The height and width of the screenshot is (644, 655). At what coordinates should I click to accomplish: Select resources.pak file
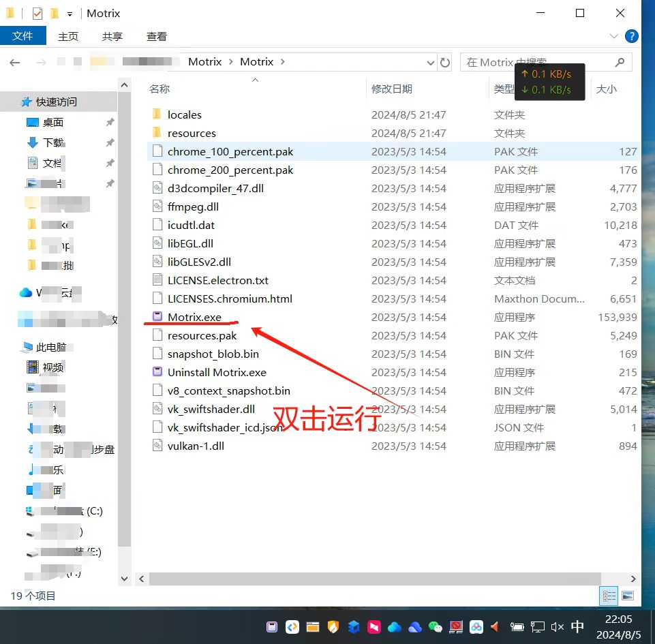[x=202, y=335]
